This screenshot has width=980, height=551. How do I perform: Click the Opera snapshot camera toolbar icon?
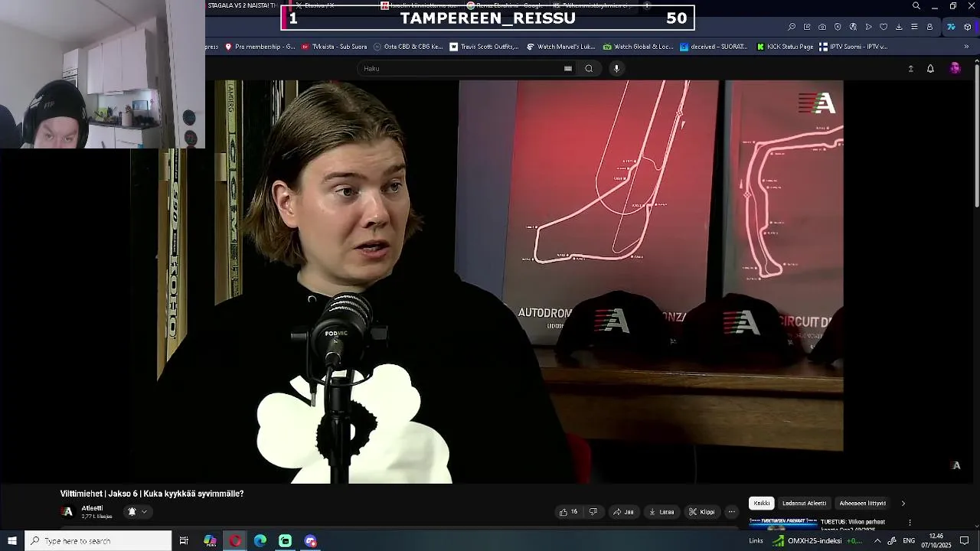pos(822,27)
